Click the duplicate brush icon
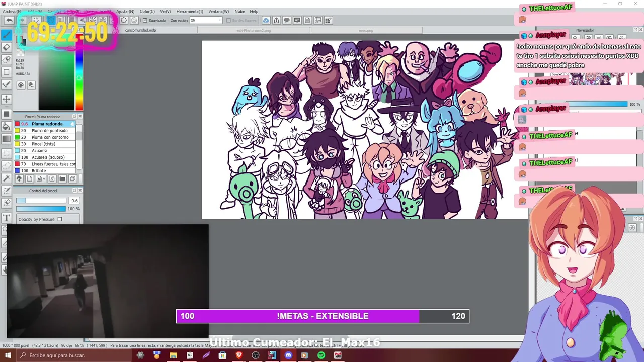This screenshot has width=644, height=362. 72,178
